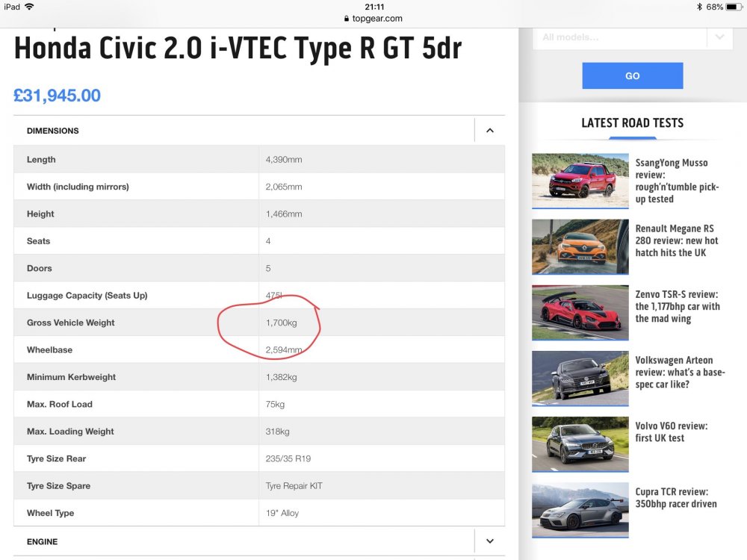This screenshot has height=560, width=747.
Task: Click the blue GO button
Action: click(632, 75)
